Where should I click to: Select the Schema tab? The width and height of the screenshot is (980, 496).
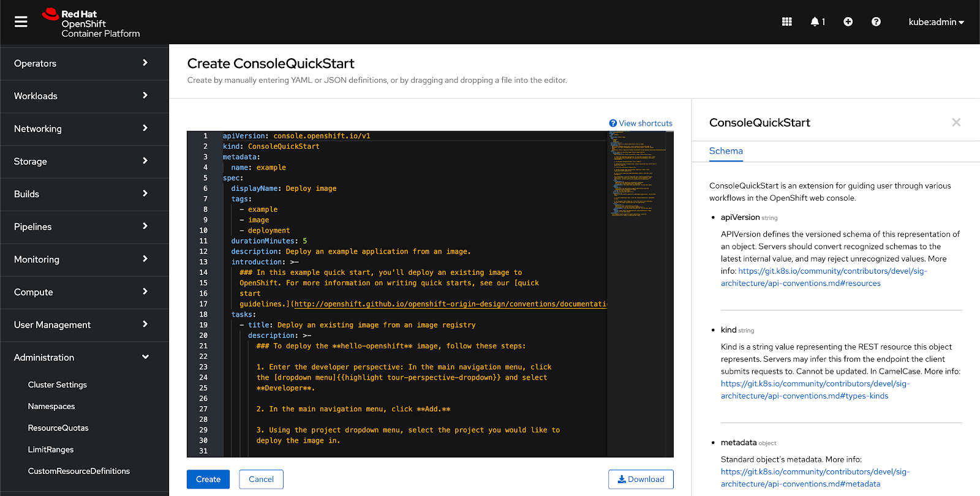726,151
